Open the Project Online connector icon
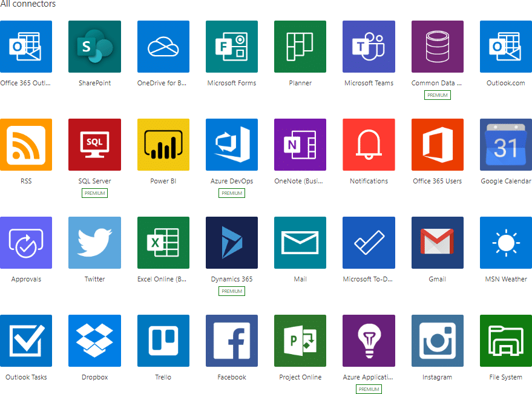This screenshot has width=532, height=394. click(x=300, y=341)
